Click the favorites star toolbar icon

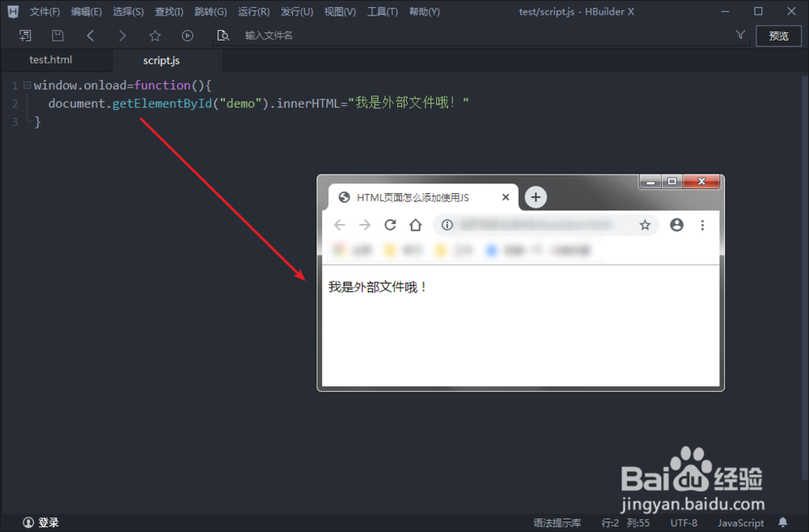click(155, 35)
